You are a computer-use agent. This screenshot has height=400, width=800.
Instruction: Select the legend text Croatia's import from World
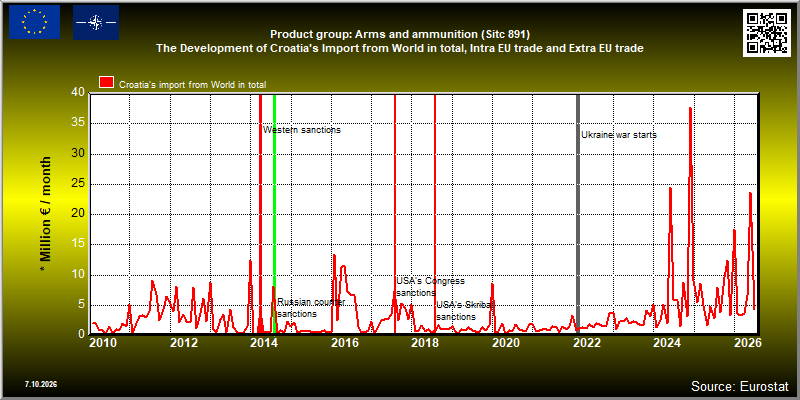192,85
